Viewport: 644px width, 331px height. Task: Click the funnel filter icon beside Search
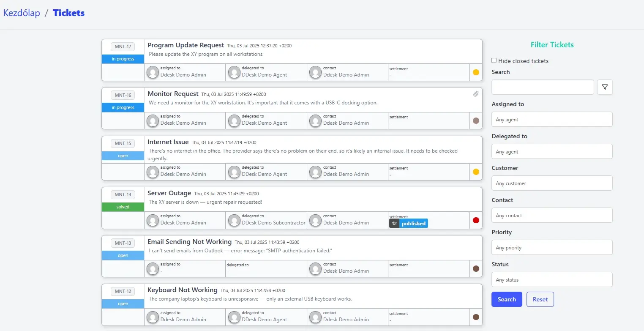point(605,87)
